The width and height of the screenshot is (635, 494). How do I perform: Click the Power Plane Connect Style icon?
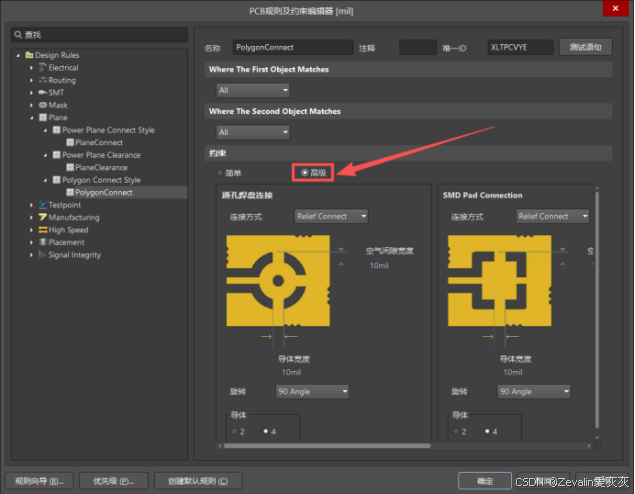pos(57,130)
